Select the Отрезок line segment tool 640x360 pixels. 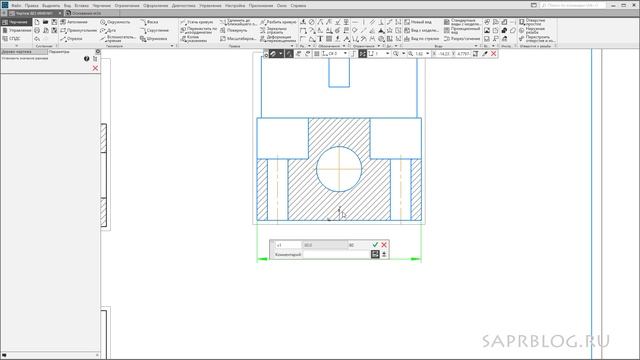[71, 39]
